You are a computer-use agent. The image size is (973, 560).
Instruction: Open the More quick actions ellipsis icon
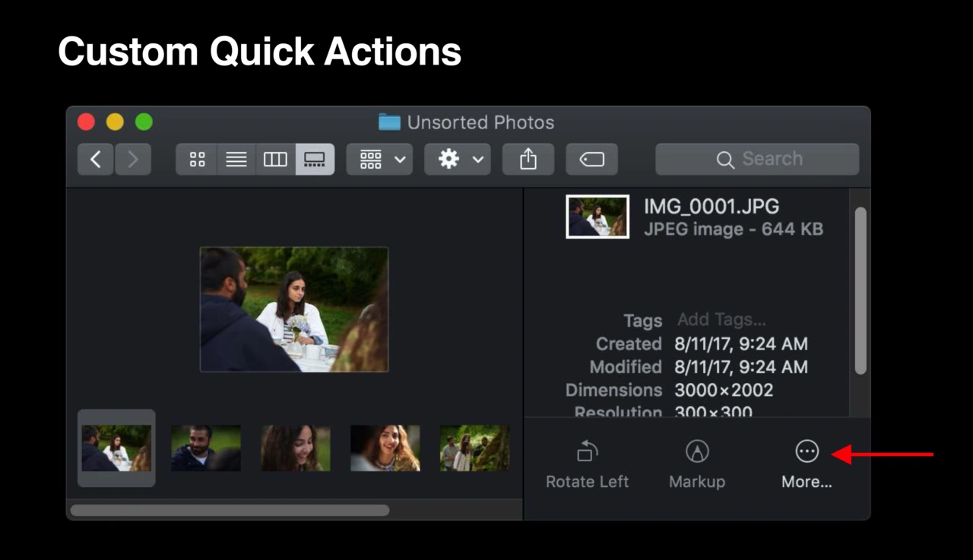pos(807,451)
